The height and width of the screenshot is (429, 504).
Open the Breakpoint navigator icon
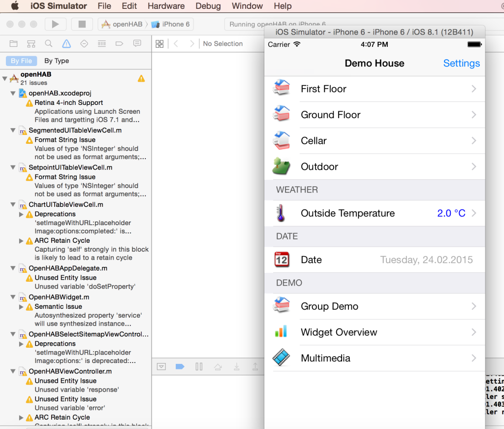119,44
